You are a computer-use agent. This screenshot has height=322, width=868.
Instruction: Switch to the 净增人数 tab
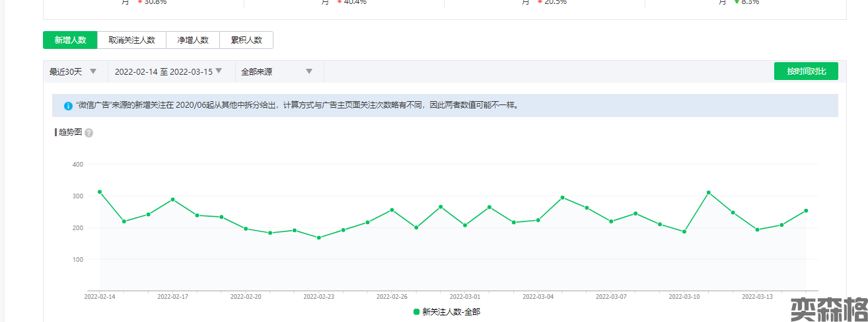(192, 40)
